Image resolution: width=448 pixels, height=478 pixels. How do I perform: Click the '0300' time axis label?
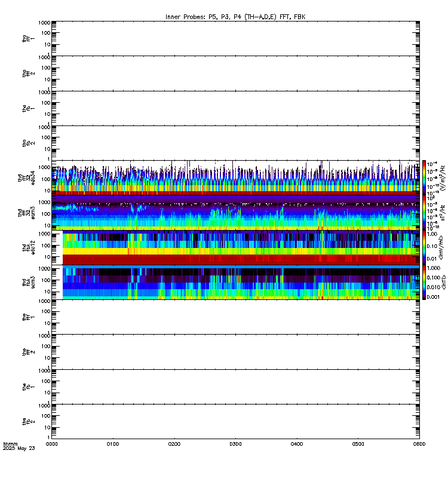pyautogui.click(x=235, y=444)
